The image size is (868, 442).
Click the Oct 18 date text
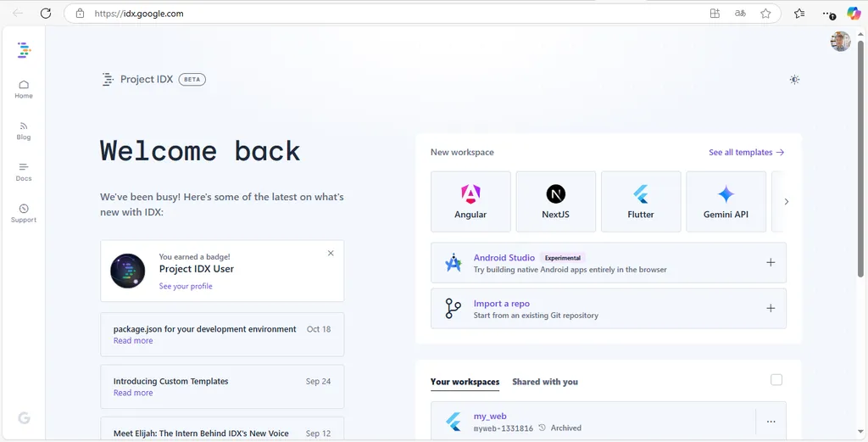pyautogui.click(x=319, y=329)
